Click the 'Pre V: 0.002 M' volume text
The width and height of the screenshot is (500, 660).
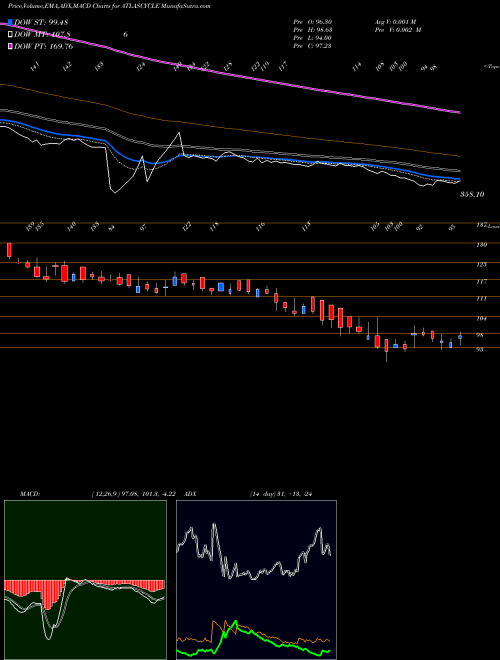[398, 30]
